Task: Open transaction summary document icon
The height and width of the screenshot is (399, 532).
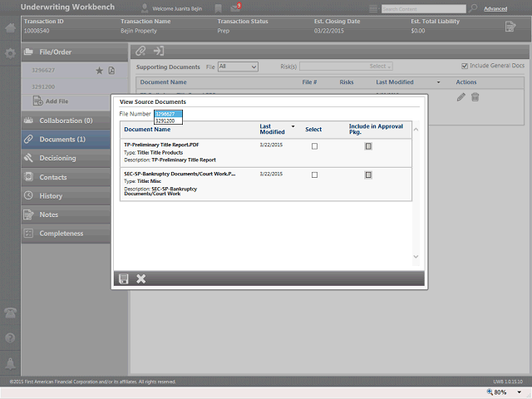Action: click(x=510, y=27)
